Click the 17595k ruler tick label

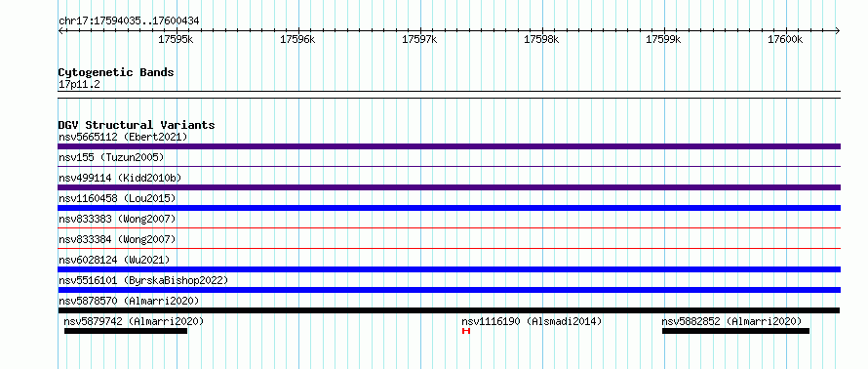(x=176, y=39)
